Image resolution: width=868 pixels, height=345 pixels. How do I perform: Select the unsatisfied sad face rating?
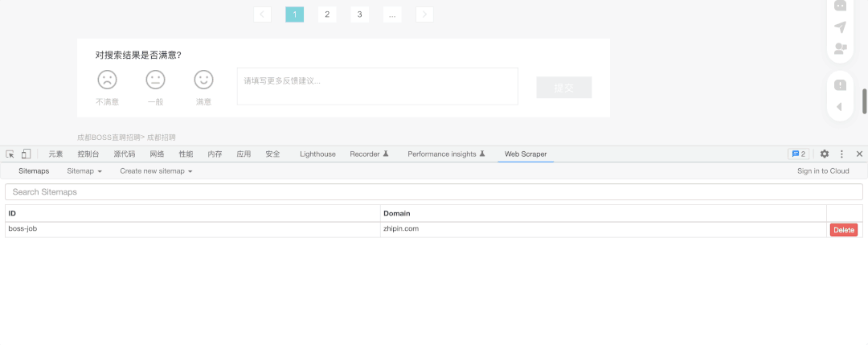107,80
